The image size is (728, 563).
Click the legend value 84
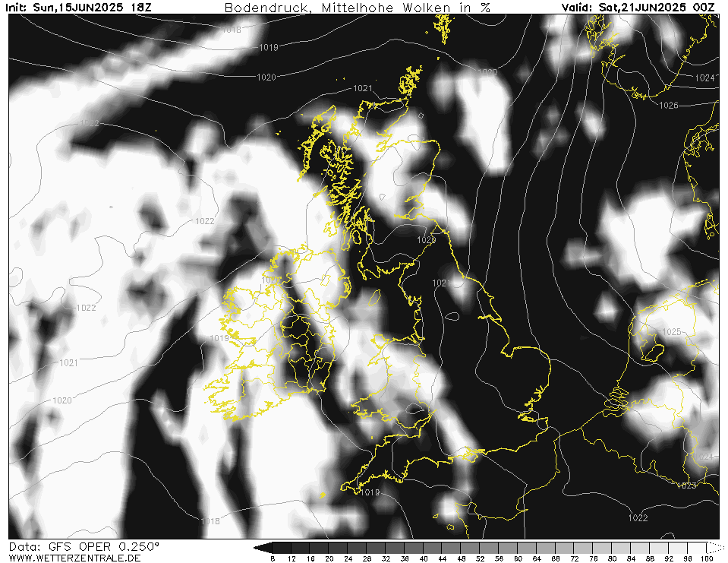coord(631,558)
